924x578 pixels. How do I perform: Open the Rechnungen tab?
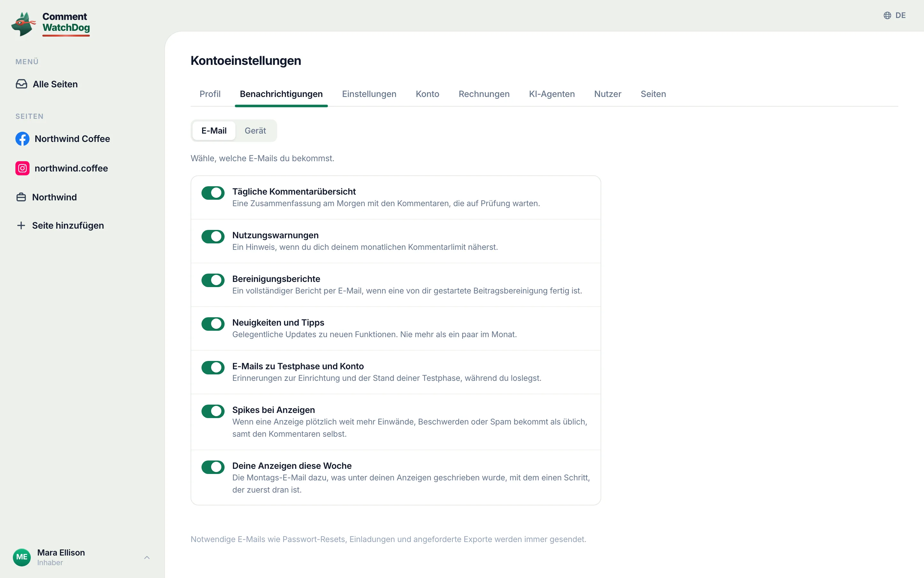click(x=484, y=94)
